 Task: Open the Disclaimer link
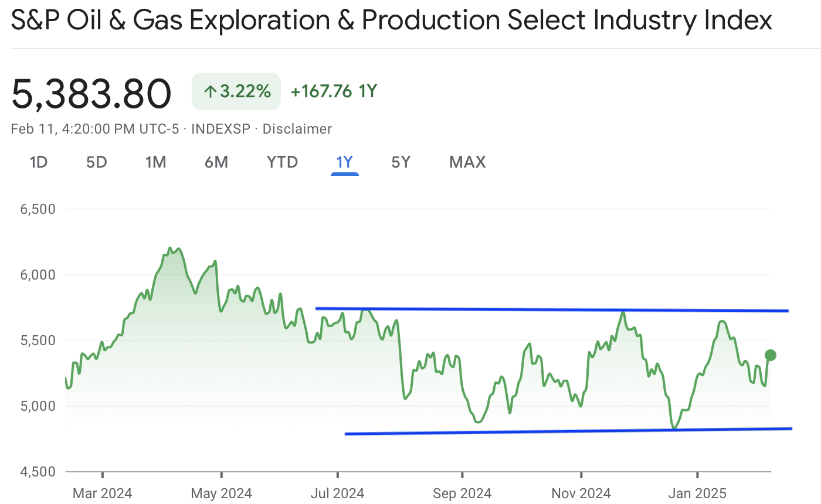(x=297, y=129)
